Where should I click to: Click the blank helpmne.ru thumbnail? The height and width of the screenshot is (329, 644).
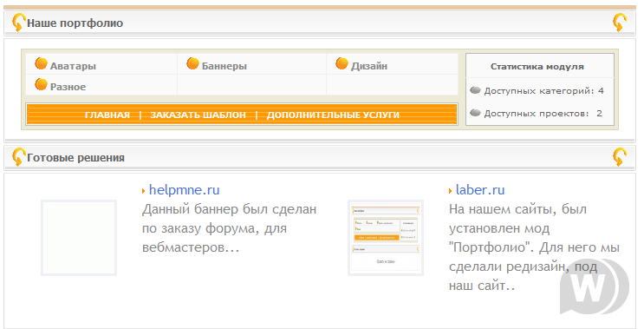pos(79,238)
